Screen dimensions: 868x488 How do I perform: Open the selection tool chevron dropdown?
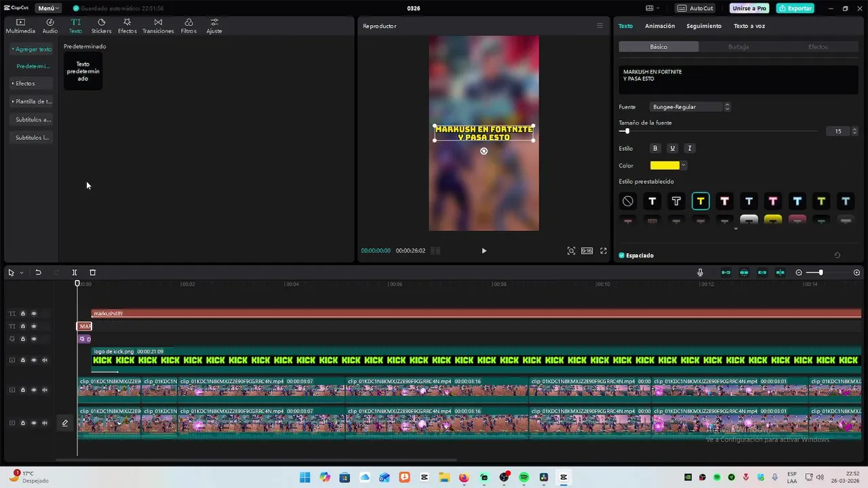pyautogui.click(x=22, y=272)
